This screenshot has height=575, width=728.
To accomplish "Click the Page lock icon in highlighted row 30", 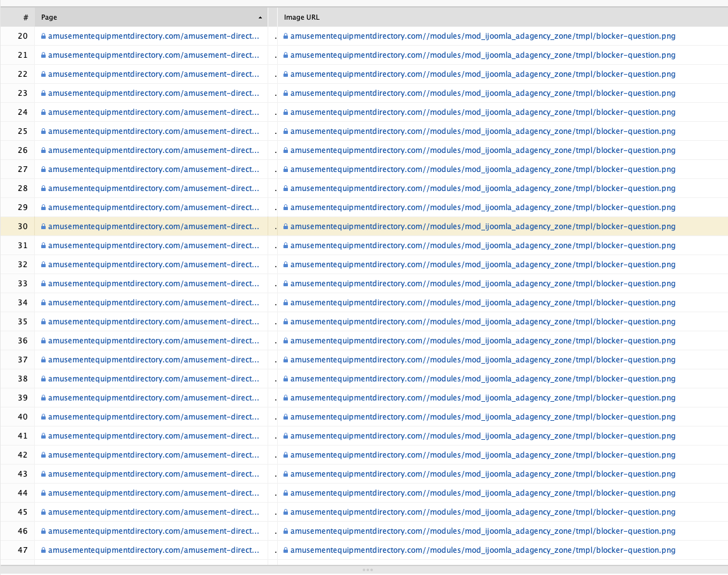I will (x=43, y=227).
